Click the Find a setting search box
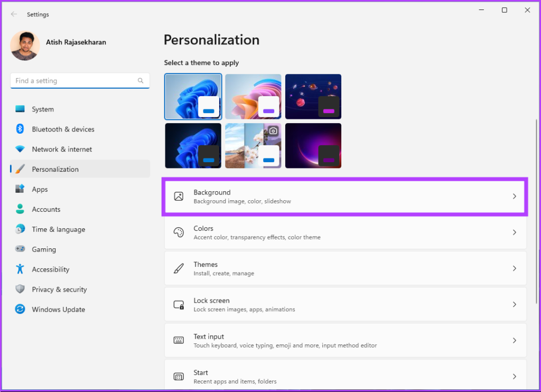Screen dimensions: 541x392 pyautogui.click(x=74, y=81)
